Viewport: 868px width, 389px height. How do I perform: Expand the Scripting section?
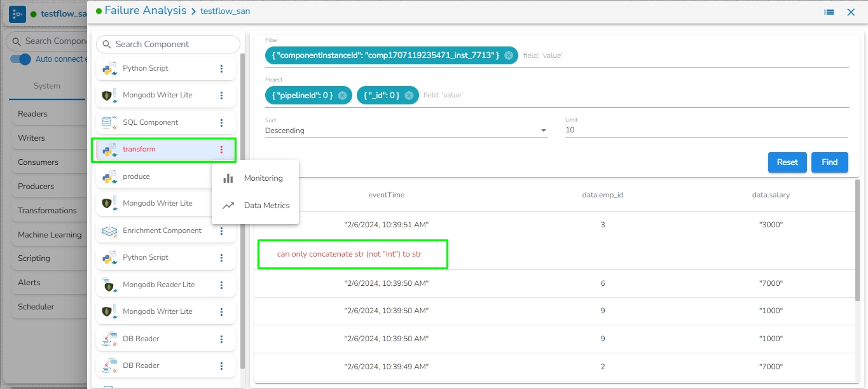48,258
